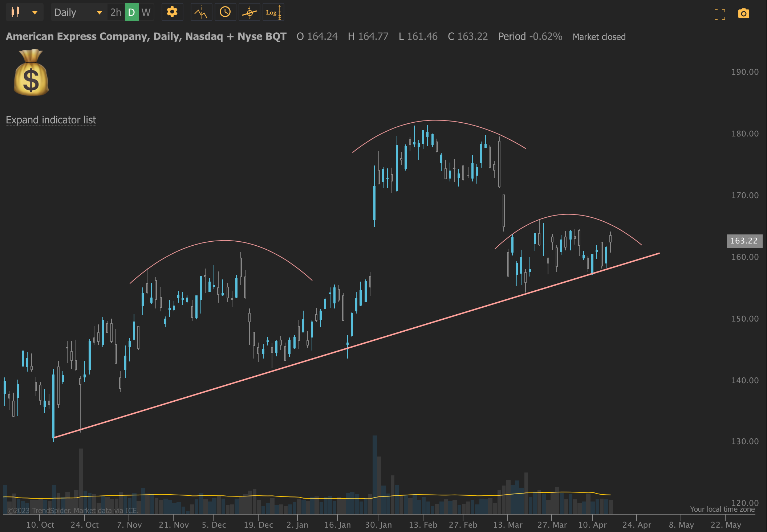The width and height of the screenshot is (767, 532).
Task: Open the indicators zigzag icon
Action: click(x=201, y=12)
